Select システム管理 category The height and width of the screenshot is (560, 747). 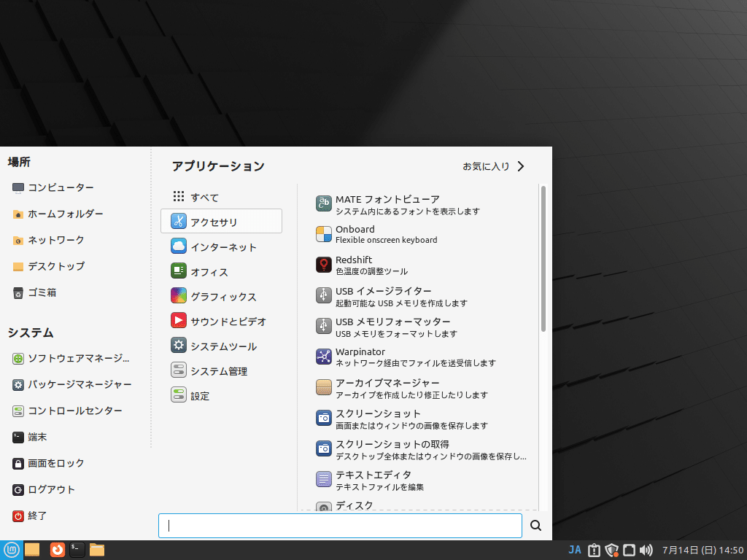click(x=221, y=370)
